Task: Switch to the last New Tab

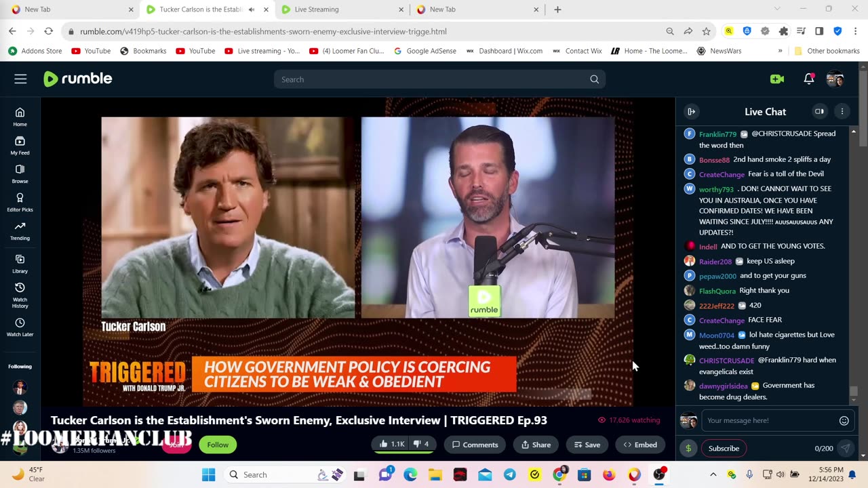Action: click(x=478, y=9)
